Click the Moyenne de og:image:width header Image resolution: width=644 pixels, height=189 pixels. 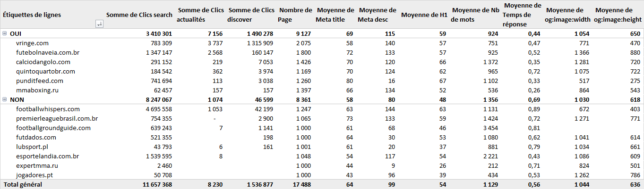coord(565,15)
